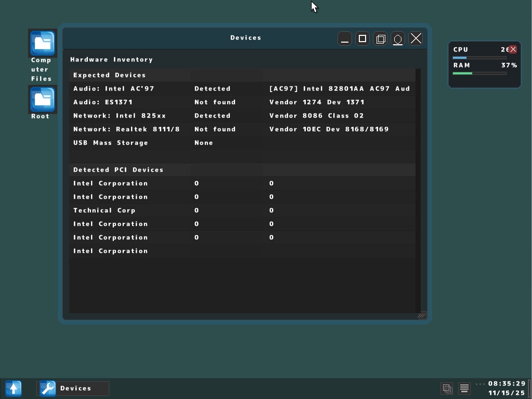This screenshot has height=399, width=532.
Task: Open the Root folder
Action: pyautogui.click(x=42, y=99)
